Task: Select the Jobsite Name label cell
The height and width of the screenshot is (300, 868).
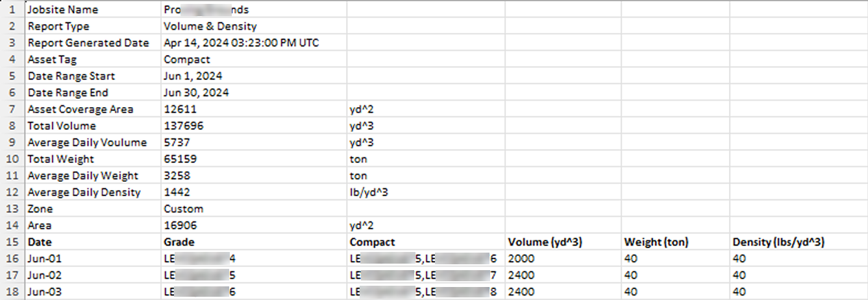Action: pyautogui.click(x=62, y=10)
